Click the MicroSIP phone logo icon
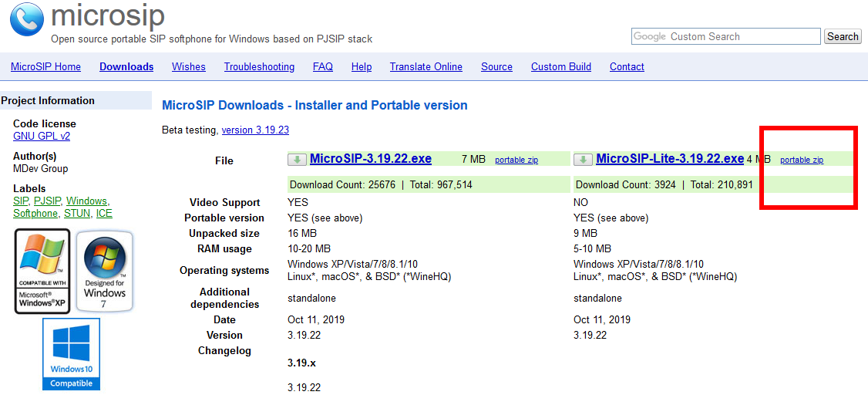Viewport: 868px width, 395px height. tap(26, 21)
